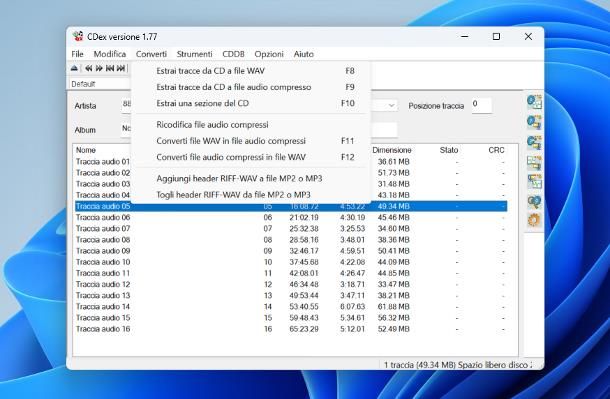
Task: Choose Ricodifica file audio compressi
Action: click(x=251, y=125)
